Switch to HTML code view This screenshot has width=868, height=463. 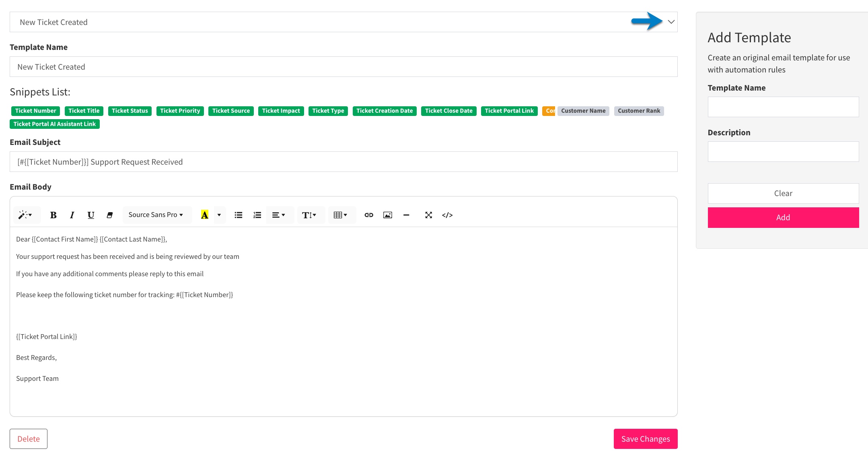tap(447, 215)
